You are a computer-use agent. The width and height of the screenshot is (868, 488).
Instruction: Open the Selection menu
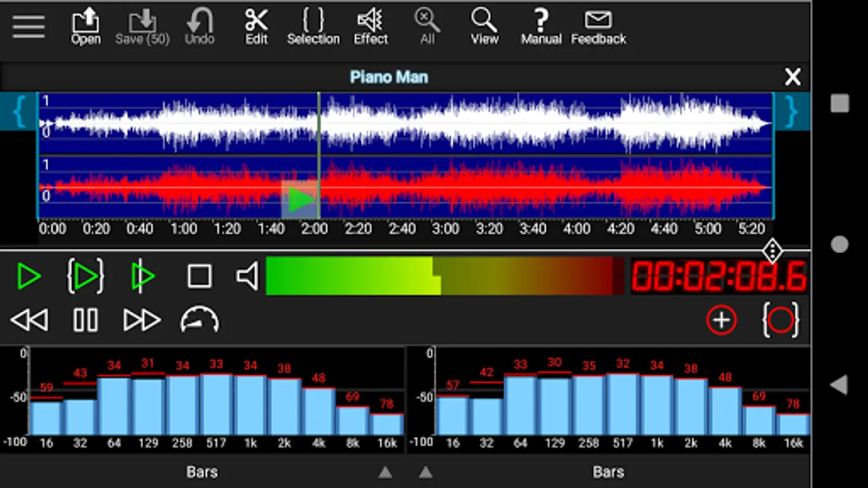314,27
